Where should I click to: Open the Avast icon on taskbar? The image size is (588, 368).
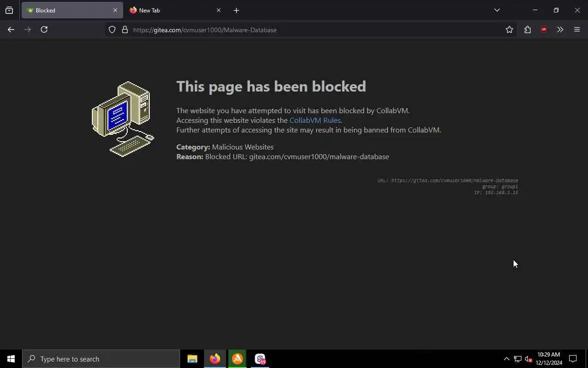click(x=237, y=359)
